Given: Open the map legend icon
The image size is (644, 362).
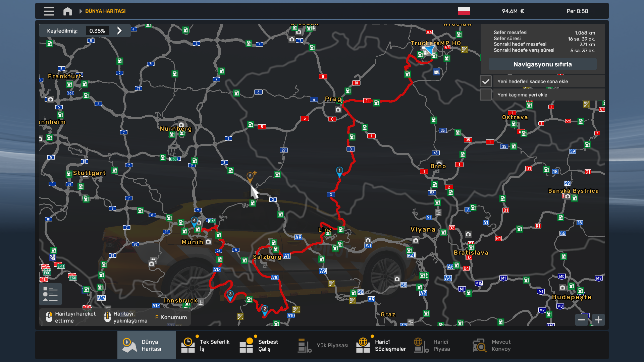Looking at the screenshot, I should 50,294.
